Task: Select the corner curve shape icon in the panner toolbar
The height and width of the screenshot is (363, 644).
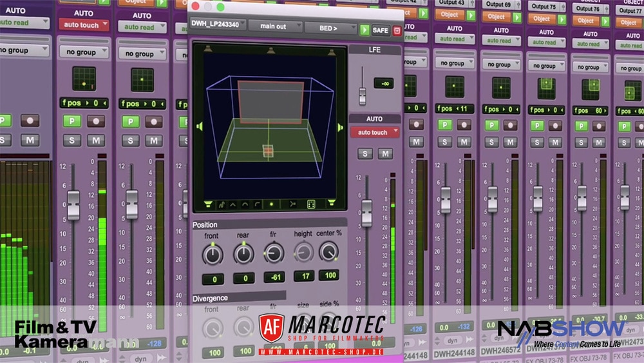Action: coord(257,204)
